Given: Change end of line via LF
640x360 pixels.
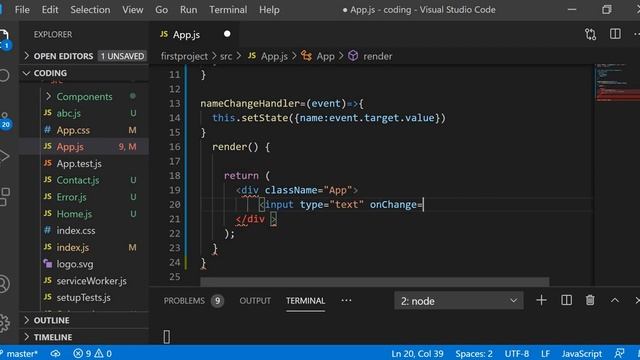Looking at the screenshot, I should [545, 353].
